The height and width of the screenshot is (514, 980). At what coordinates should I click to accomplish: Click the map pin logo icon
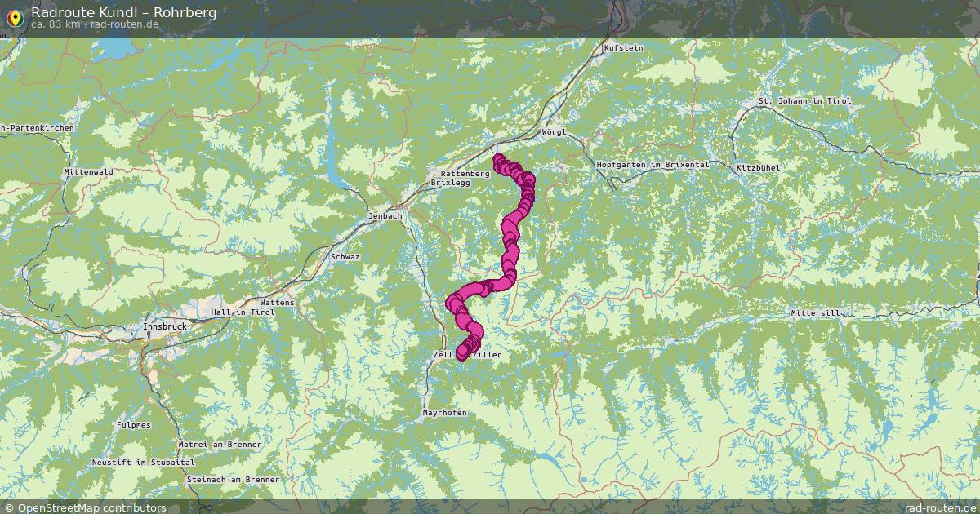pyautogui.click(x=14, y=16)
